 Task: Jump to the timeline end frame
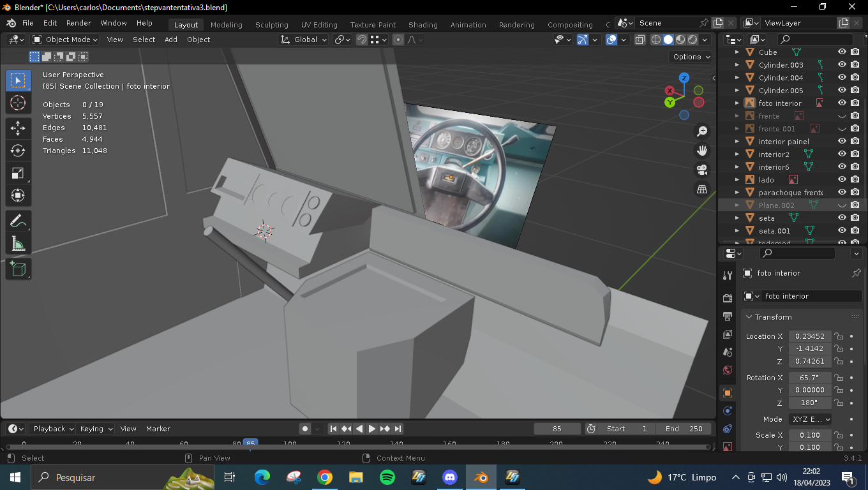pyautogui.click(x=398, y=429)
